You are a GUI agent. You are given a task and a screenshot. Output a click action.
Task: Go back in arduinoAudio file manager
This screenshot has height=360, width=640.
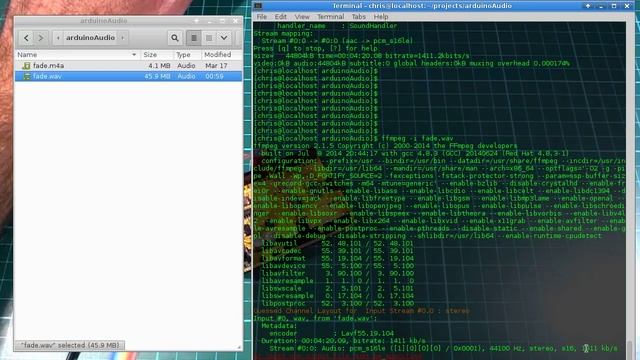26,38
